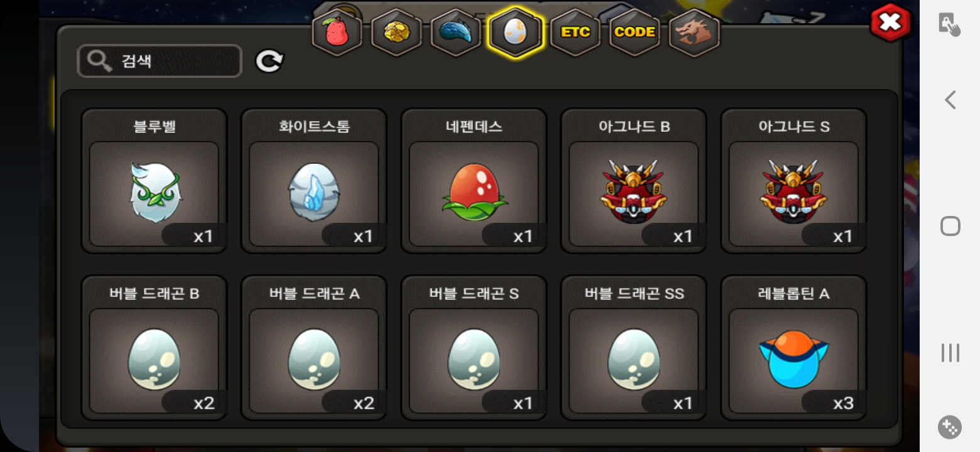Open the blue dragon scale category tab

455,32
